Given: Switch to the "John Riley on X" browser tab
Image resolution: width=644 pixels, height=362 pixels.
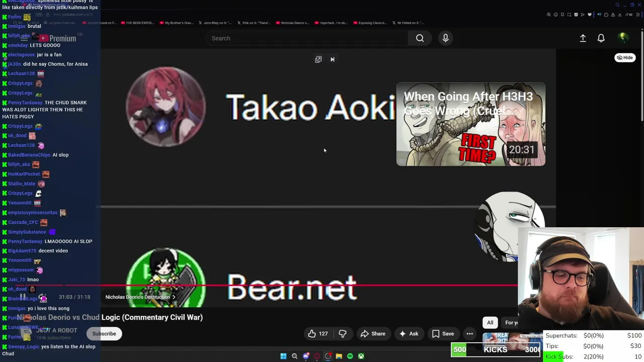Looking at the screenshot, I should coord(216,23).
